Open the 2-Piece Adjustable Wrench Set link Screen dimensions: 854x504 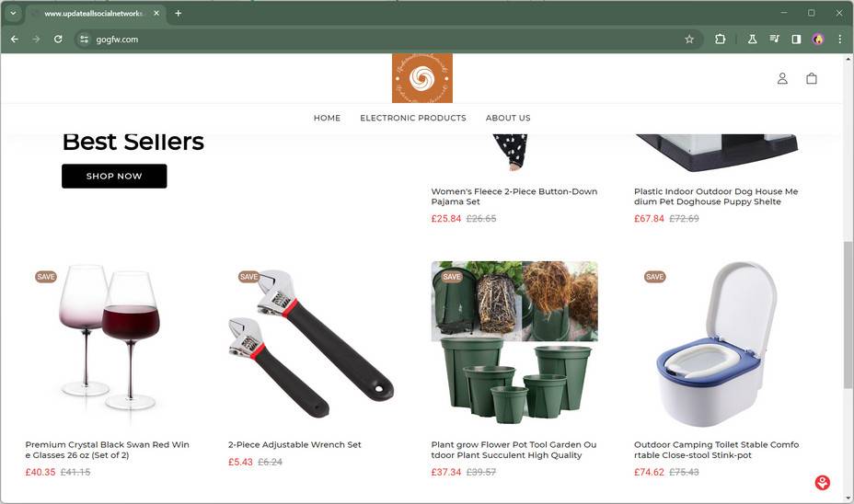[294, 444]
